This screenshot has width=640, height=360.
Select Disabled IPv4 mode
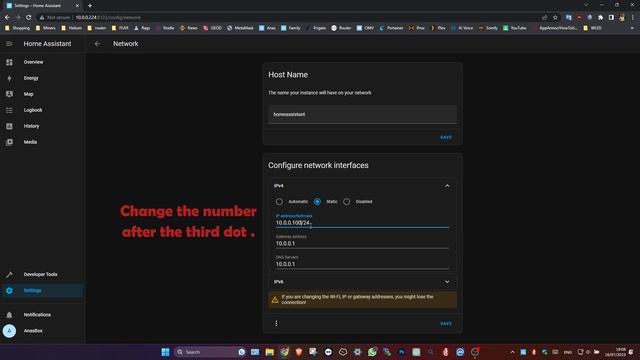[x=347, y=202]
